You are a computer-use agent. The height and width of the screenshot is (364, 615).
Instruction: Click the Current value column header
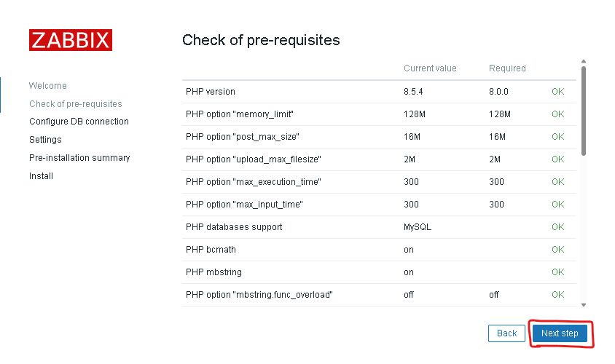(430, 68)
